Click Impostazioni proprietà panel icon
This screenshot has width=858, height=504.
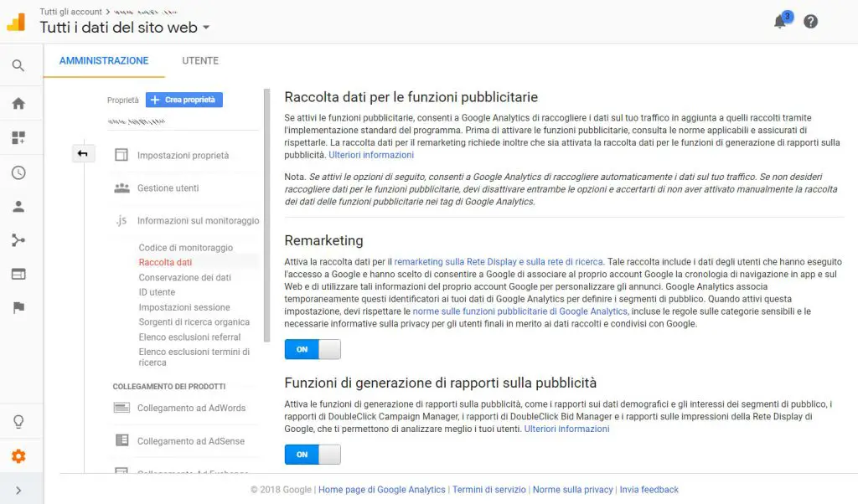click(121, 155)
